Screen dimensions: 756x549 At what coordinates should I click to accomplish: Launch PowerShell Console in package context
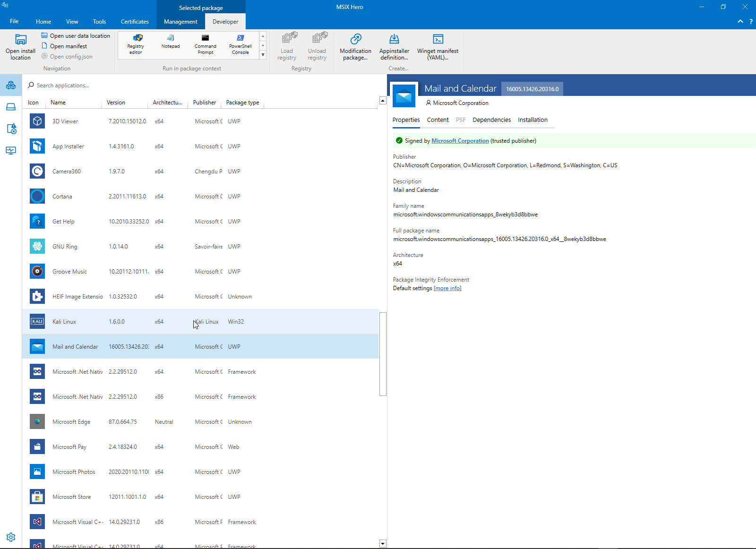click(241, 45)
